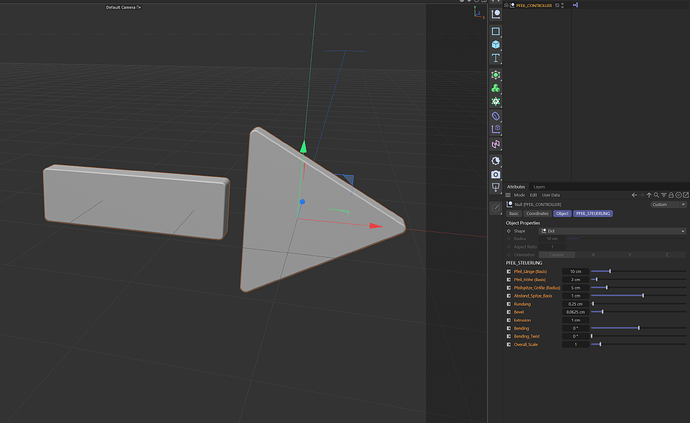Toggle keyframe for Bevel parameter

pos(509,312)
